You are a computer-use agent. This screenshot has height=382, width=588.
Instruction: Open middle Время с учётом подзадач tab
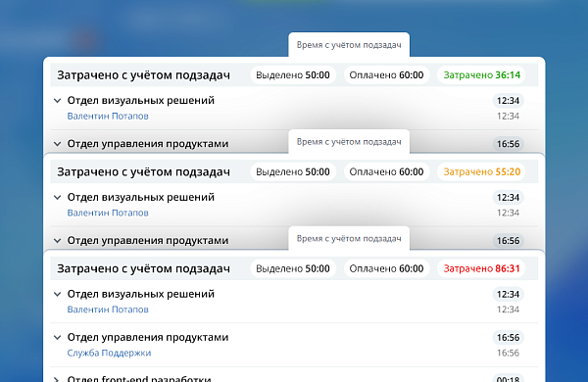[x=349, y=142]
